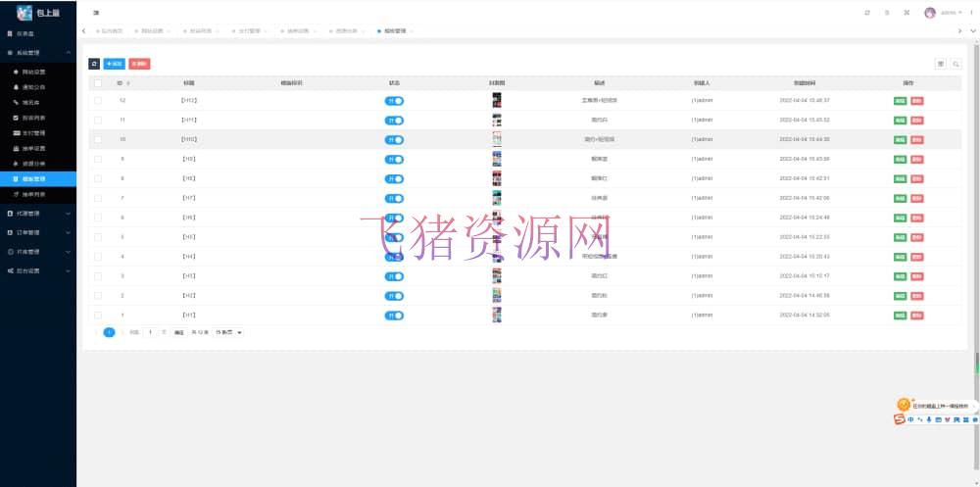980x487 pixels.
Task: Collapse the 系统管理 sidebar group
Action: click(x=38, y=53)
